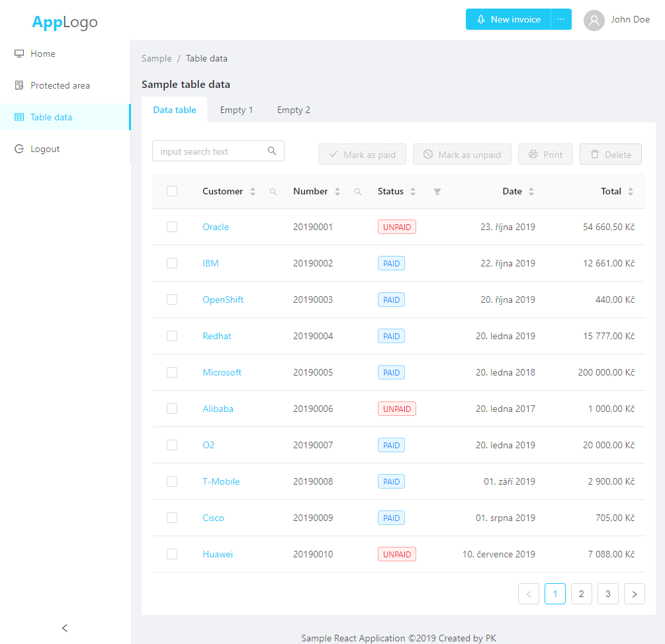665x644 pixels.
Task: Click the Mark as unpaid button
Action: [463, 155]
